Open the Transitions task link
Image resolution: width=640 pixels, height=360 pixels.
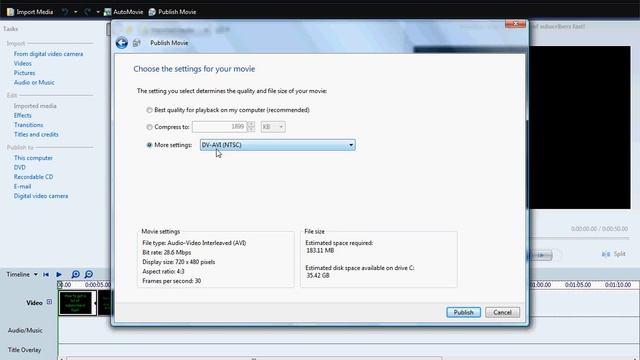pos(28,124)
